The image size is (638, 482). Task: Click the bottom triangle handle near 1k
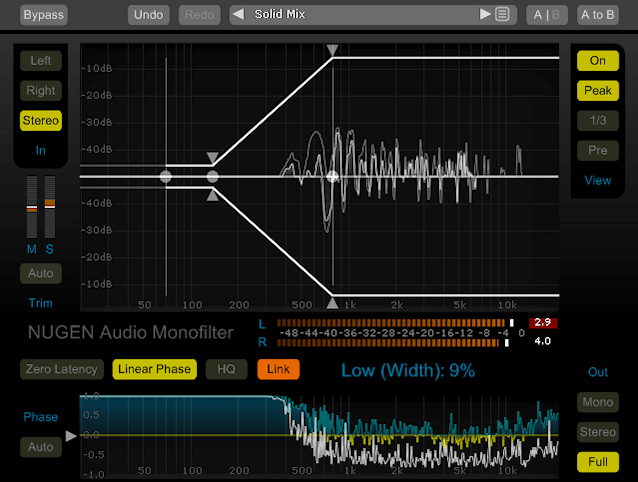[x=333, y=303]
